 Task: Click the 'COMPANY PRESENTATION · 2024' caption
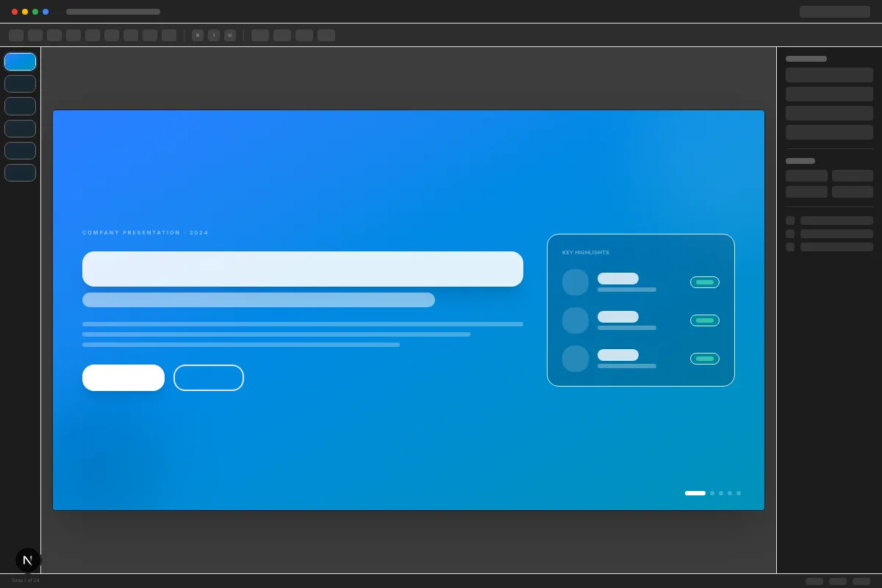click(146, 232)
